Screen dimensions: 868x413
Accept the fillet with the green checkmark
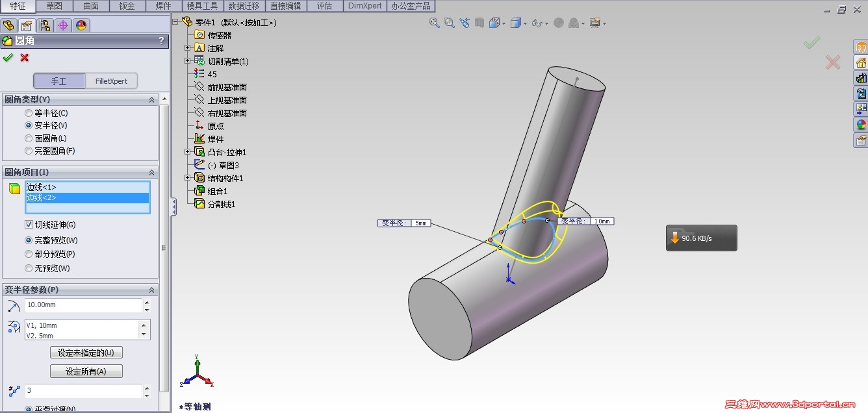8,58
